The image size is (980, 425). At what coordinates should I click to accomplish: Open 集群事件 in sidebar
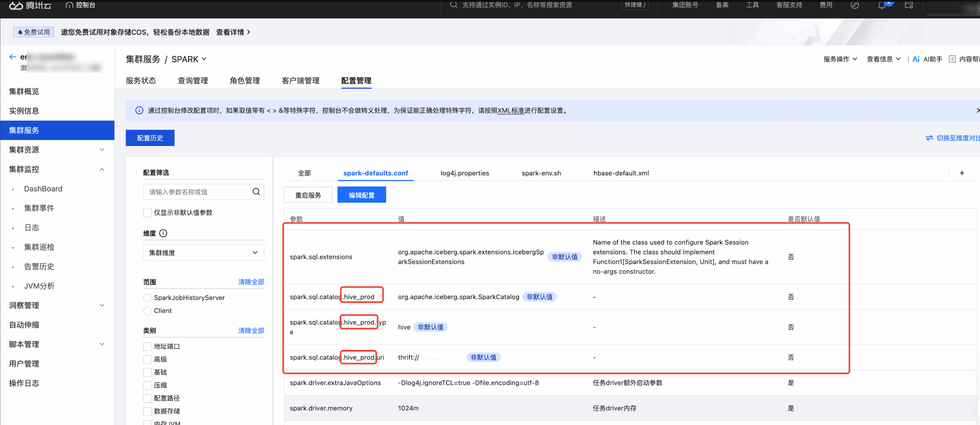(x=39, y=208)
